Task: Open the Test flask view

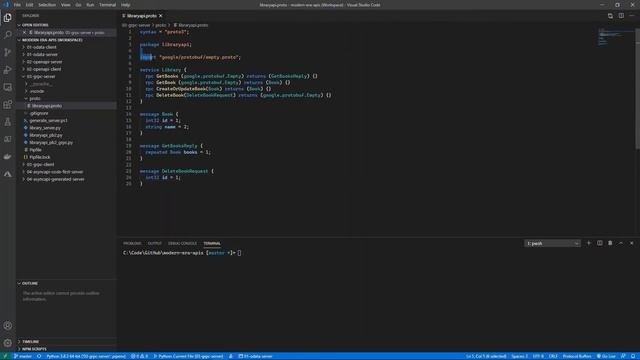Action: click(7, 122)
